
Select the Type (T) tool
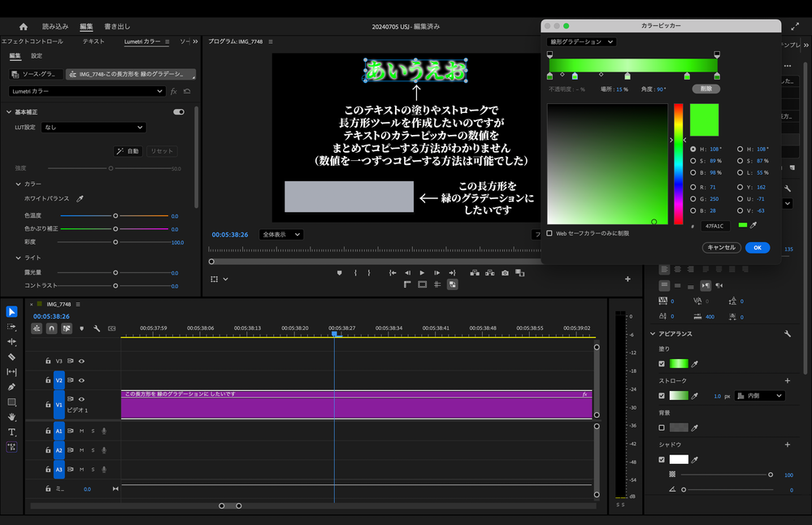[11, 432]
